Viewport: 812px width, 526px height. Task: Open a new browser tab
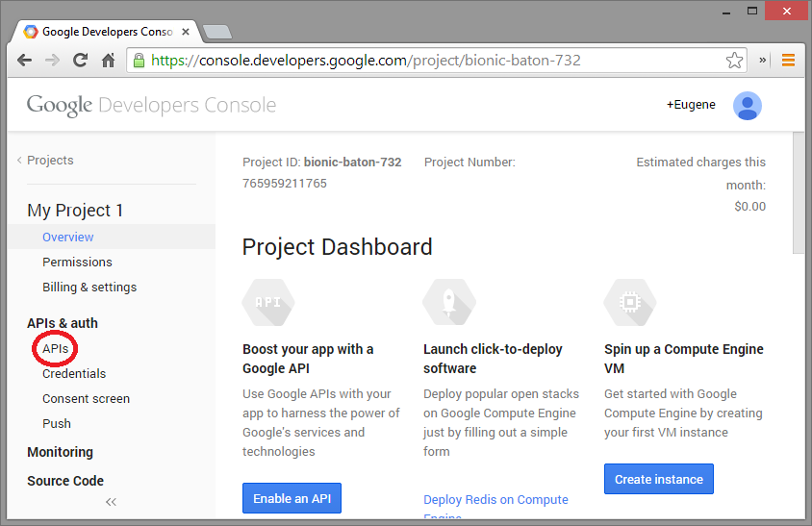tap(217, 32)
